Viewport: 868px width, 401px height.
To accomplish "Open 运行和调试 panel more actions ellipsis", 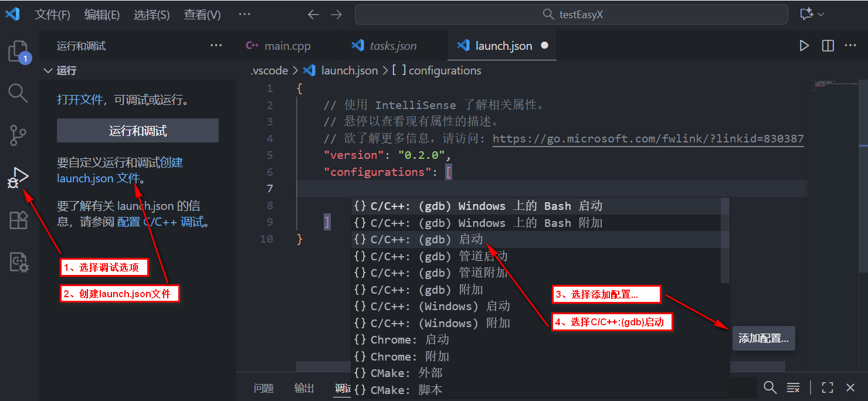I will (216, 46).
